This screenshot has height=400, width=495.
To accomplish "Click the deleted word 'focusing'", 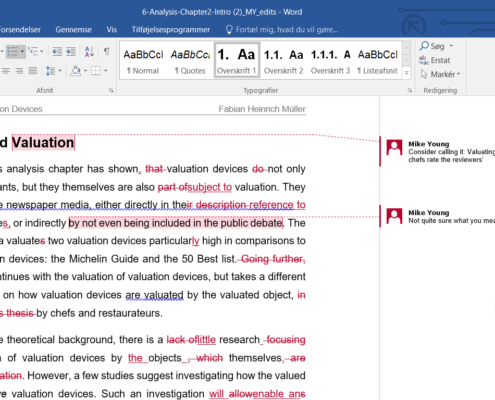I will pyautogui.click(x=286, y=340).
